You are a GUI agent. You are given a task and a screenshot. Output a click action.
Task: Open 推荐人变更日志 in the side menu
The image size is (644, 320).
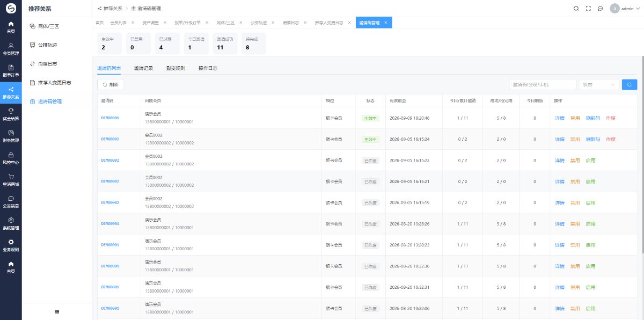pos(57,83)
